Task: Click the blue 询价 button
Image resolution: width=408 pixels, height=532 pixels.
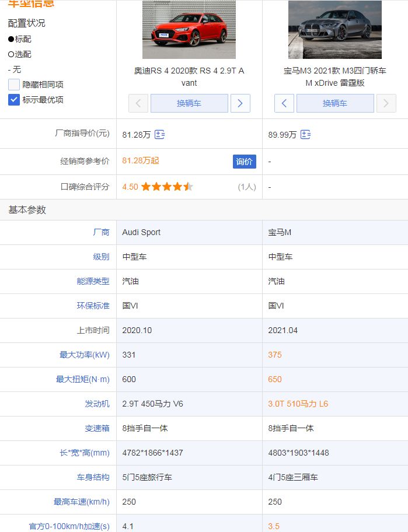Action: point(244,162)
